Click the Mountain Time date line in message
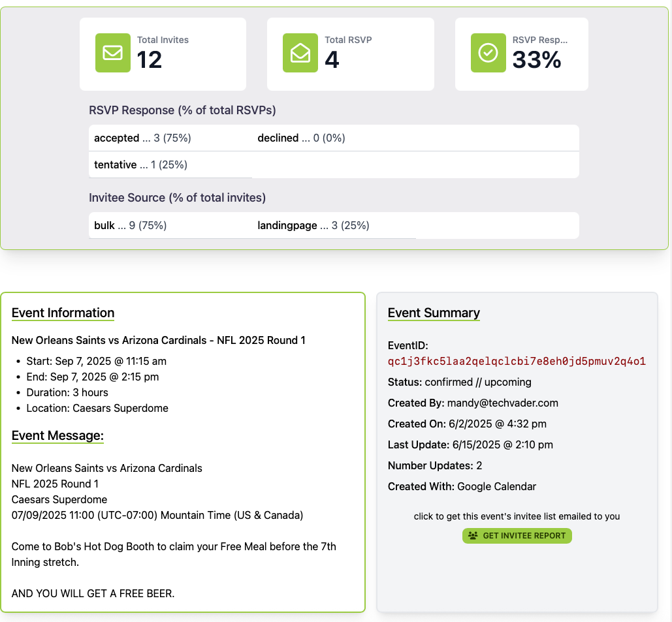Viewport: 672px width, 622px height. (157, 515)
